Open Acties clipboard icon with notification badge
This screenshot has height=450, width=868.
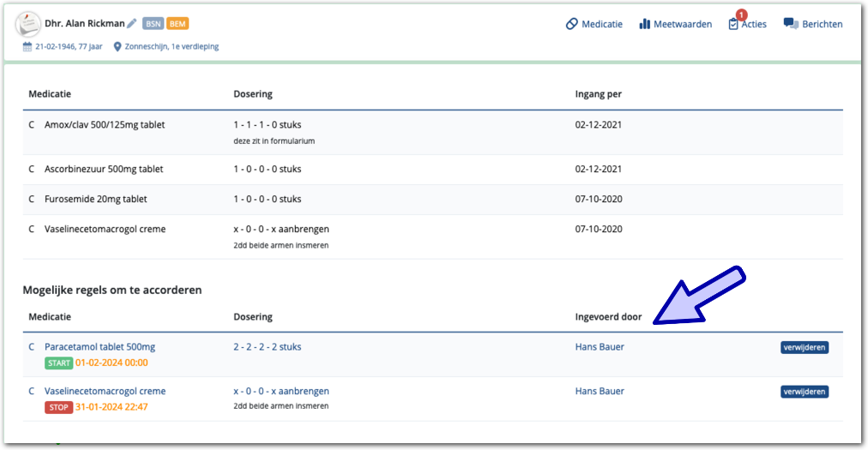pos(733,24)
